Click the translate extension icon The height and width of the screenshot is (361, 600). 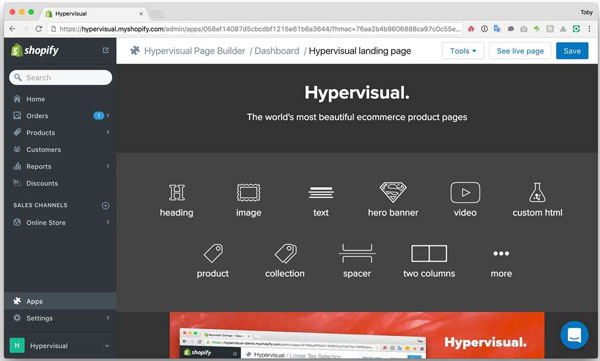click(x=497, y=29)
